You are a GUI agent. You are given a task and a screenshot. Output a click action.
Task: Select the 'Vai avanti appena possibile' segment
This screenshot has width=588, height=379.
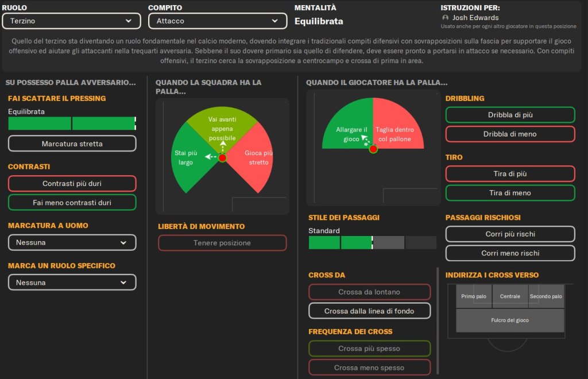click(222, 125)
